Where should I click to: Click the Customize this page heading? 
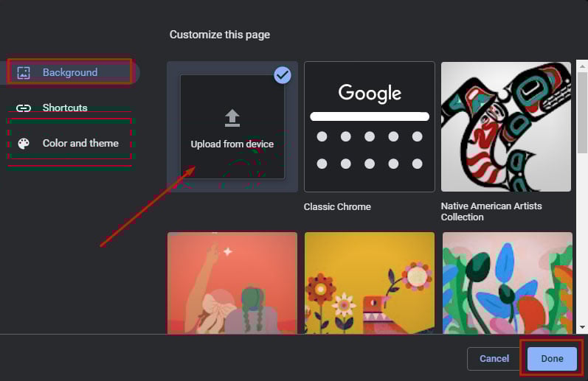tap(220, 35)
